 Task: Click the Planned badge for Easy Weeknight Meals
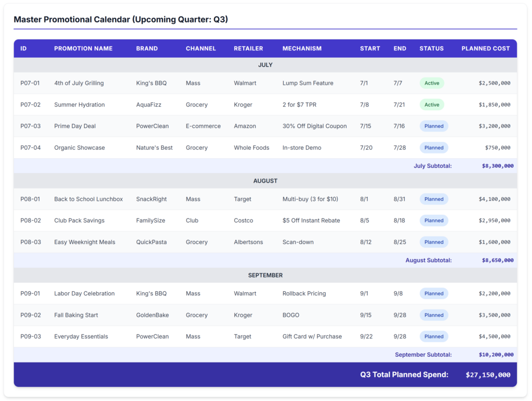(x=434, y=242)
